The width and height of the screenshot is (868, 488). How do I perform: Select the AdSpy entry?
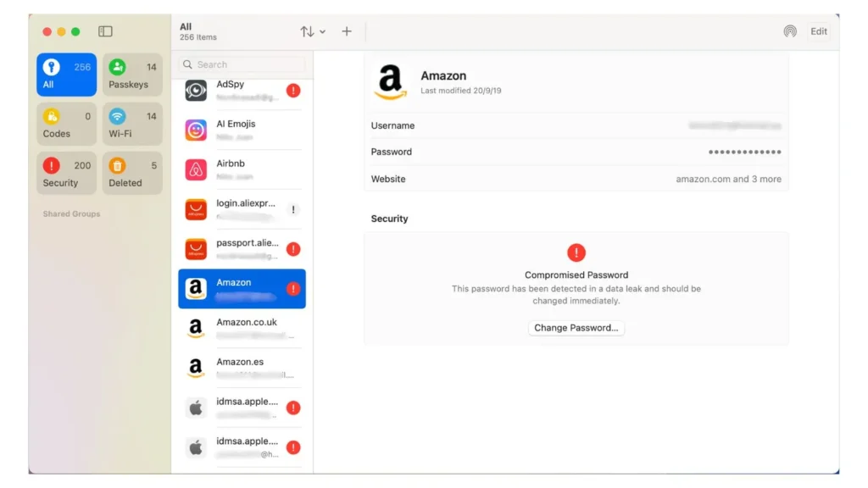click(242, 91)
